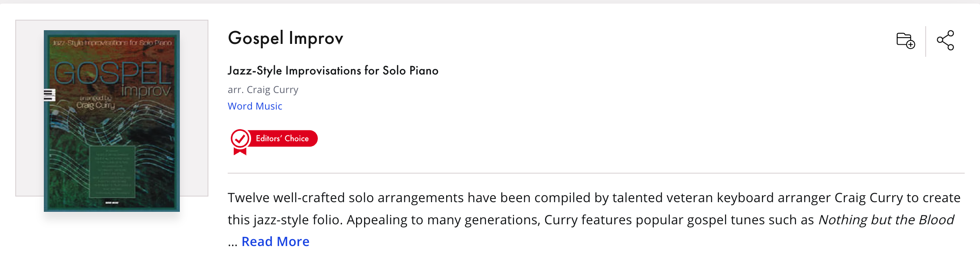Screen dimensions: 980x269
Task: Select the Editors' Choice red badge label
Action: pyautogui.click(x=282, y=139)
